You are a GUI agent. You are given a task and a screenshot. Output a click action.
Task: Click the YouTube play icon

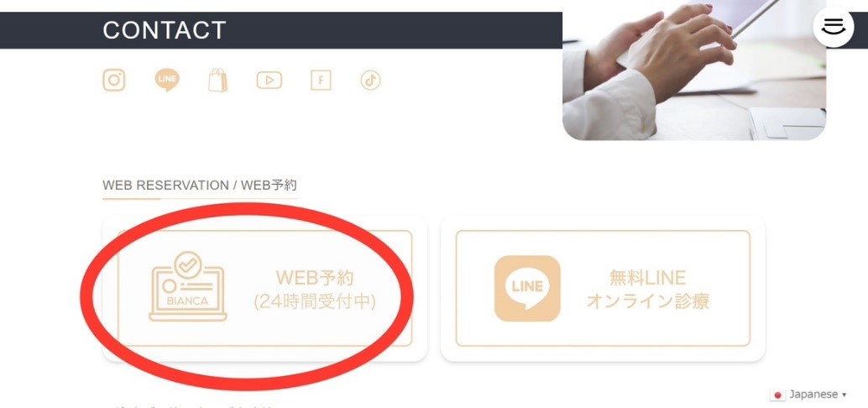[x=269, y=81]
